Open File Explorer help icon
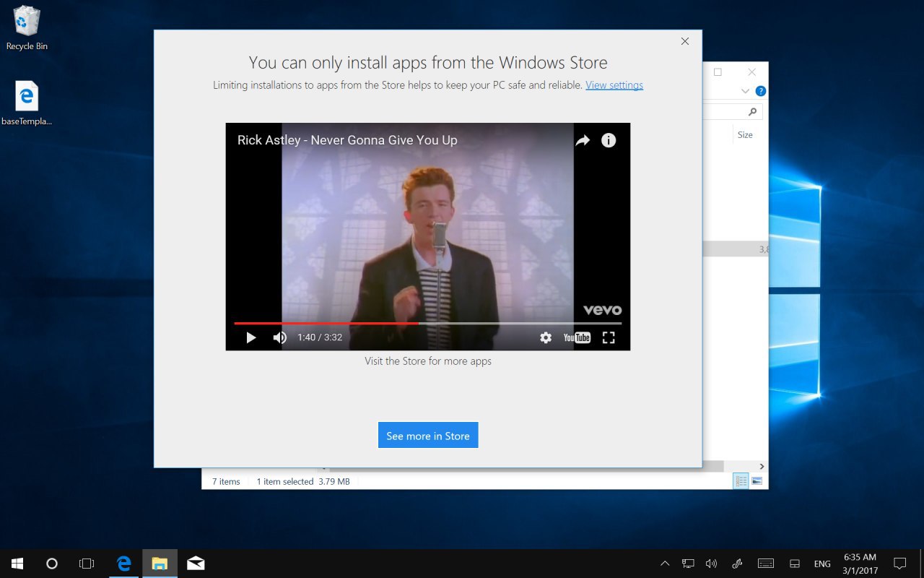The height and width of the screenshot is (578, 924). [x=761, y=92]
